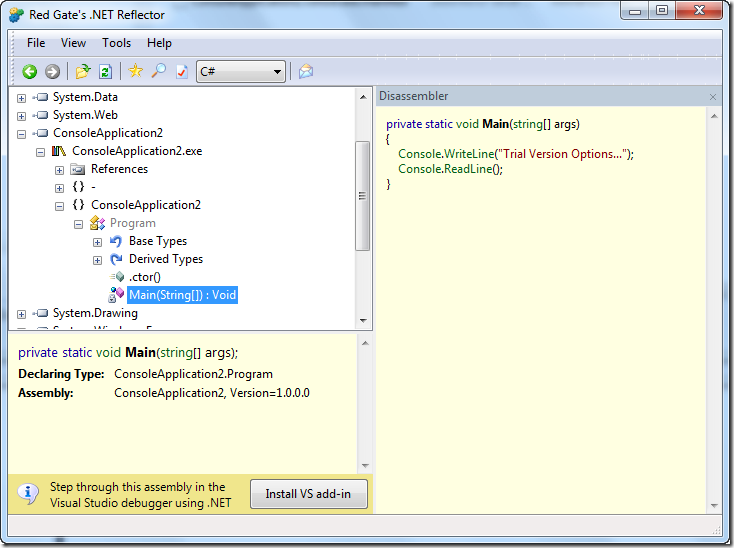
Task: Click the System.Drawing assembly icon
Action: 41,313
